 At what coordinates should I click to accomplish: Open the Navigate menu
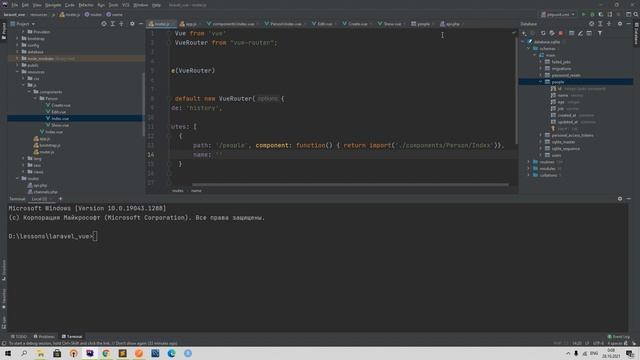point(53,5)
